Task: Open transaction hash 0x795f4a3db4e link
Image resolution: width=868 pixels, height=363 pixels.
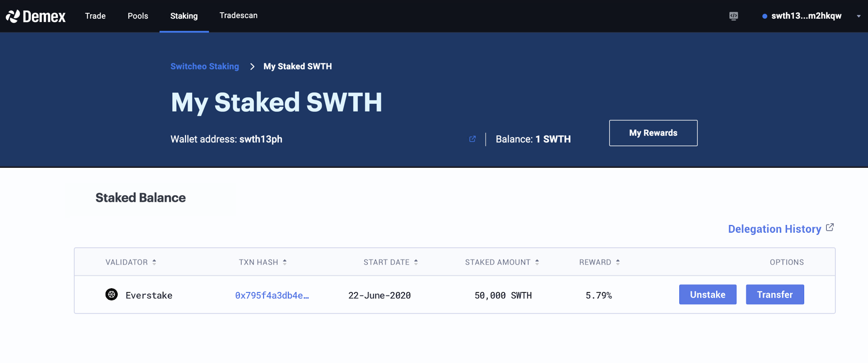Action: click(272, 295)
